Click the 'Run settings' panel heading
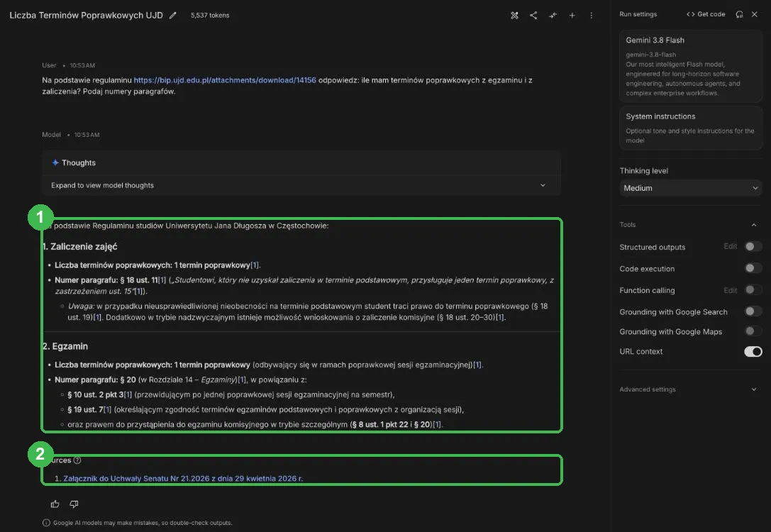771x532 pixels. click(638, 14)
